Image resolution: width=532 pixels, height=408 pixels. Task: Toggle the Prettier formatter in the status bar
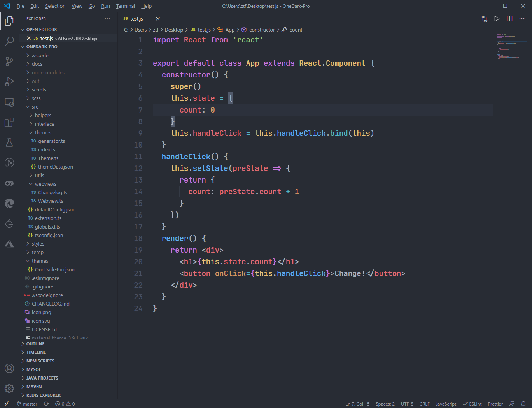point(495,404)
